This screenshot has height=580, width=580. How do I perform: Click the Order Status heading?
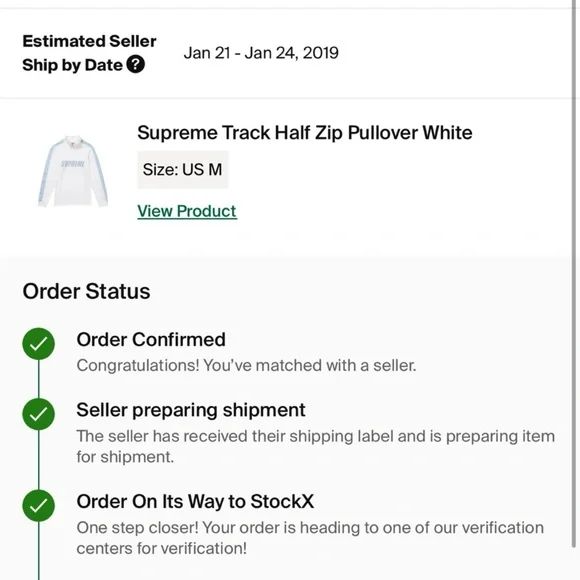point(86,291)
